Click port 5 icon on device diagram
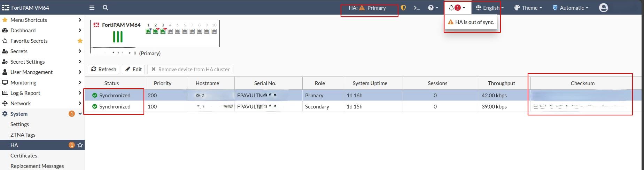The width and height of the screenshot is (644, 170). coord(178,31)
